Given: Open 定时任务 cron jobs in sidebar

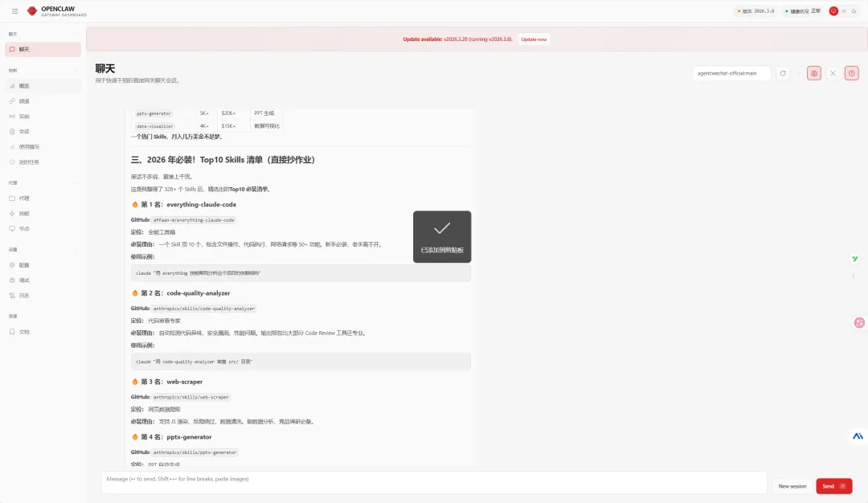Looking at the screenshot, I should (x=43, y=162).
